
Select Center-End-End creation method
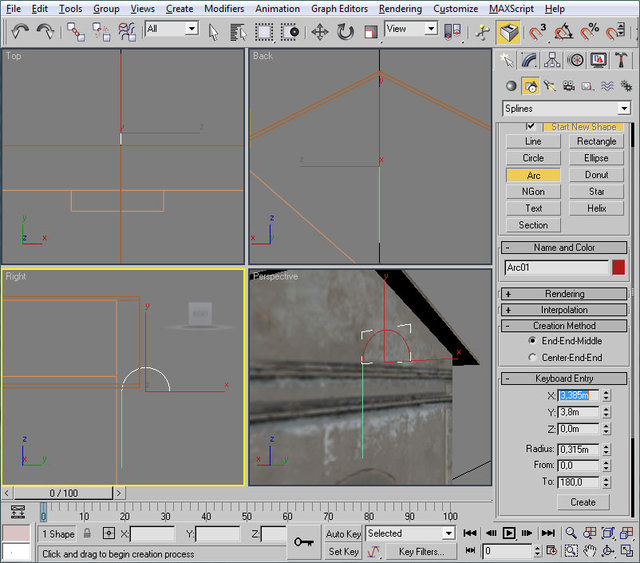(x=532, y=357)
